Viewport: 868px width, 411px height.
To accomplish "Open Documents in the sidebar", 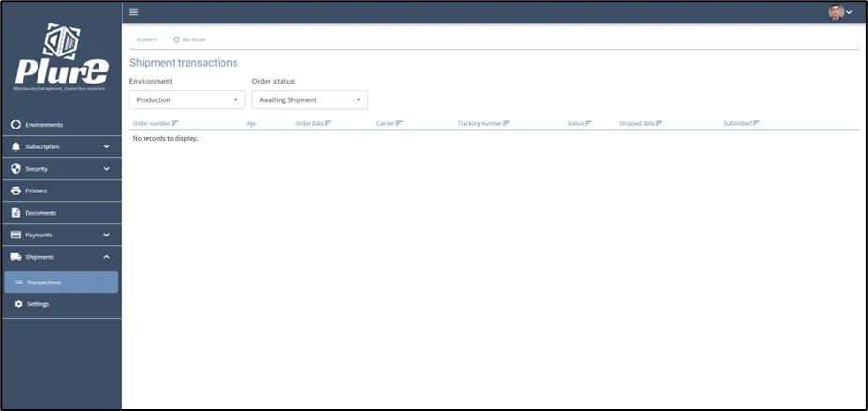I will [61, 213].
